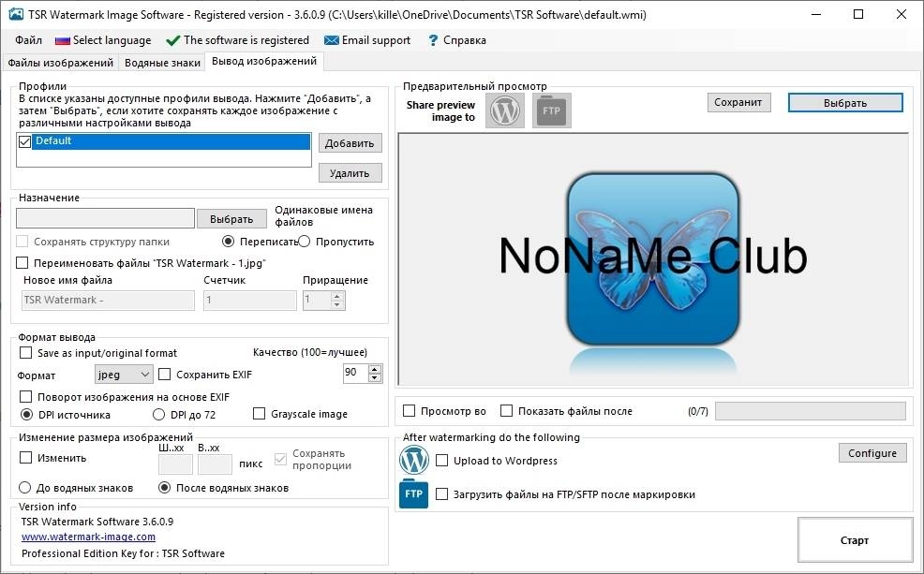Click the destination folder input field
Viewport: 924px width, 574px height.
[105, 218]
